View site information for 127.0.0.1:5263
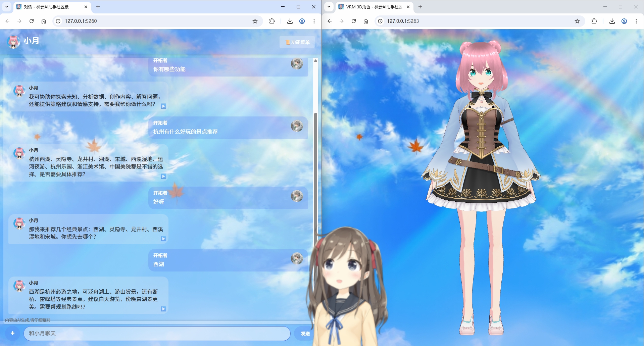The image size is (644, 346). coord(380,21)
